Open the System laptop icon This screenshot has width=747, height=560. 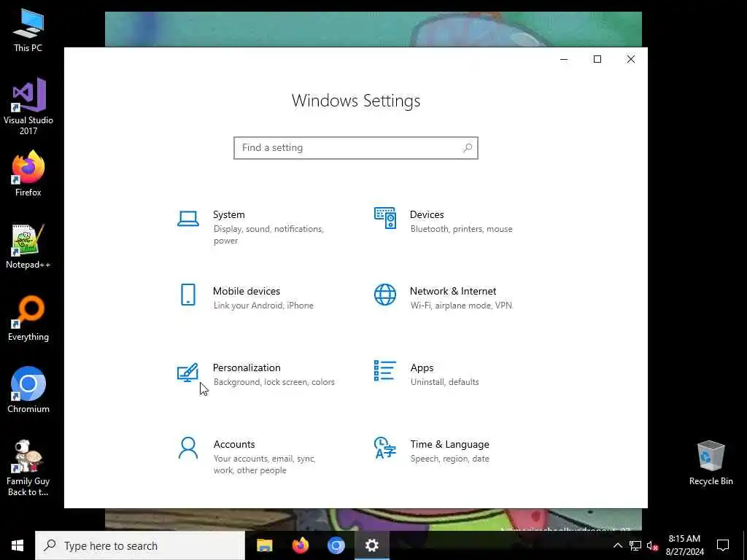(188, 219)
